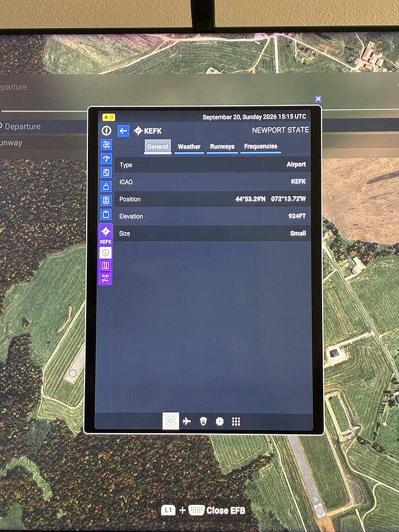
Task: Select the purple KEFK airport sidebar entry
Action: (105, 234)
